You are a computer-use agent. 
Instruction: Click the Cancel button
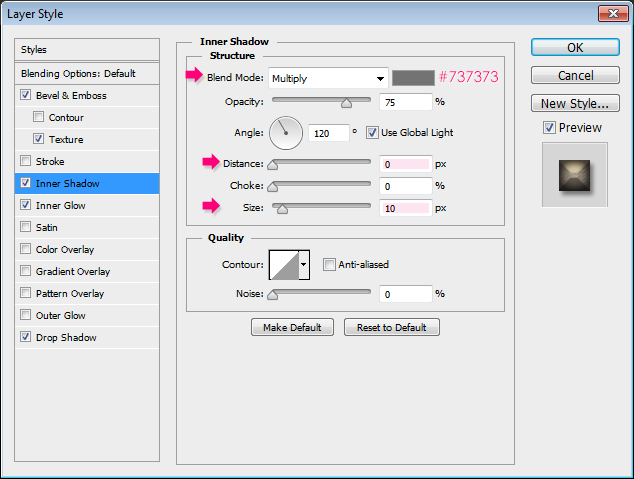pos(575,75)
